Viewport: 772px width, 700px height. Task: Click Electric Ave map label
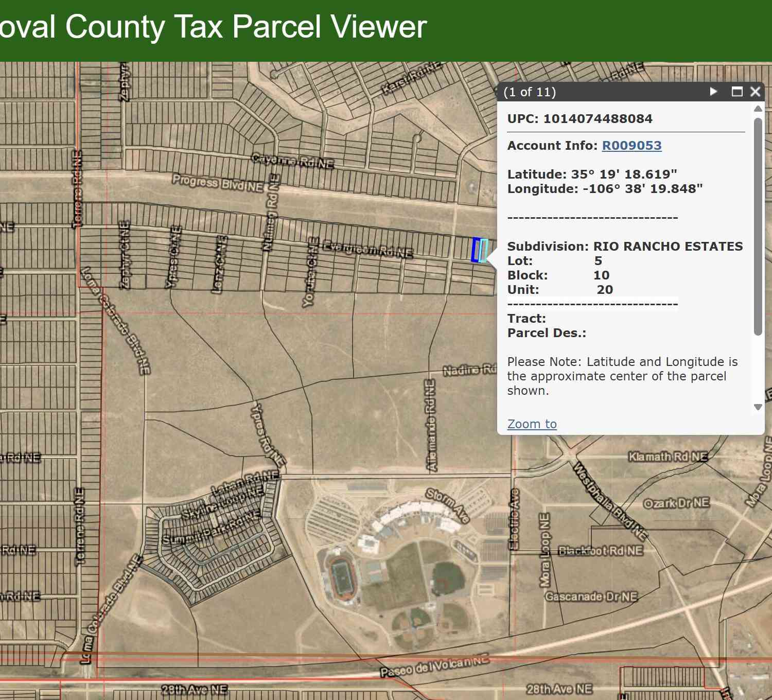coord(514,519)
